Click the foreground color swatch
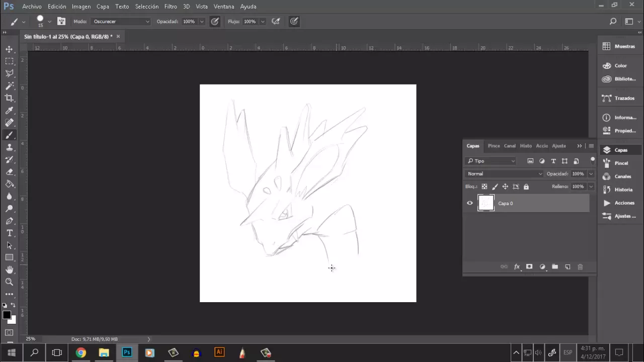The image size is (644, 362). [x=7, y=315]
